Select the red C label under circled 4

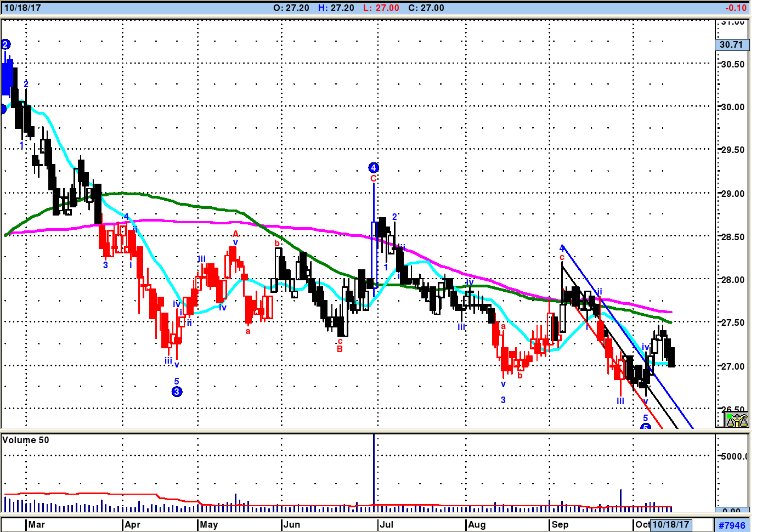[374, 179]
